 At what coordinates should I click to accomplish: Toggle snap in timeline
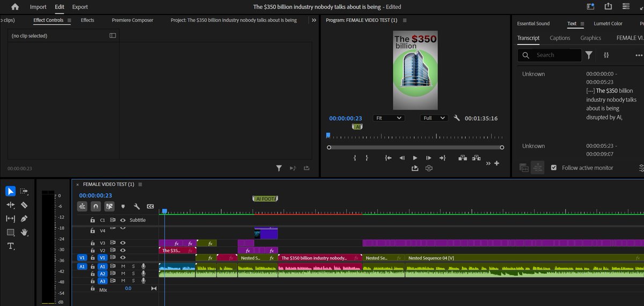click(96, 206)
